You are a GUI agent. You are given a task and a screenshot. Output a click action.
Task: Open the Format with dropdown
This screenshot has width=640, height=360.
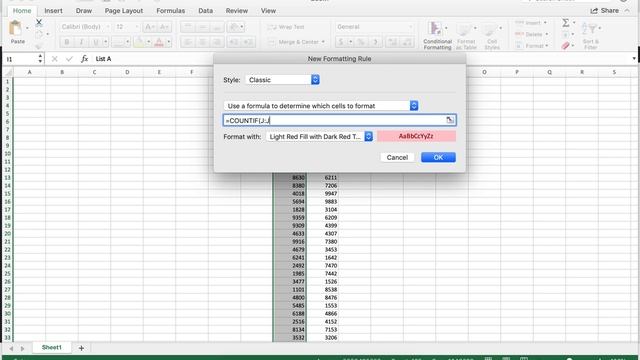(319, 136)
